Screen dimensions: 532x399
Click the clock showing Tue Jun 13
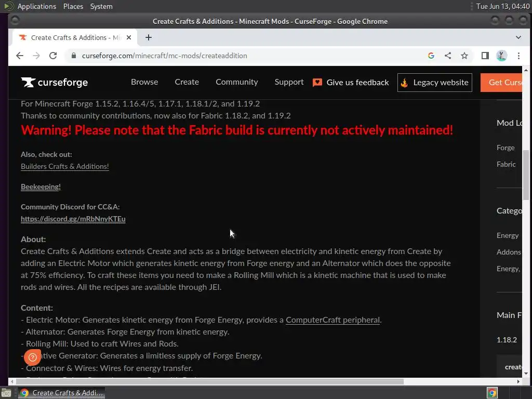(x=503, y=6)
